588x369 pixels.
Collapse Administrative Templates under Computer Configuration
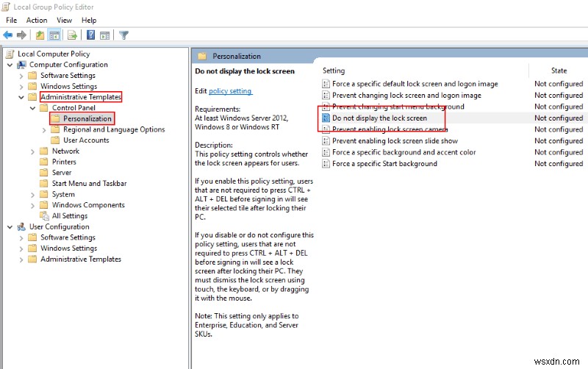click(x=21, y=97)
